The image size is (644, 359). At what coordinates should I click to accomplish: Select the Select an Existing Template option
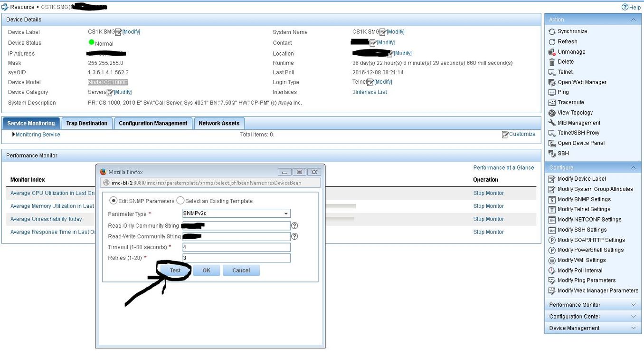[180, 201]
